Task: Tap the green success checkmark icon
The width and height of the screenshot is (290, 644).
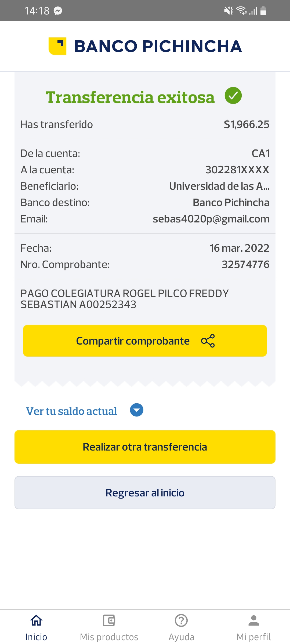Action: (233, 96)
